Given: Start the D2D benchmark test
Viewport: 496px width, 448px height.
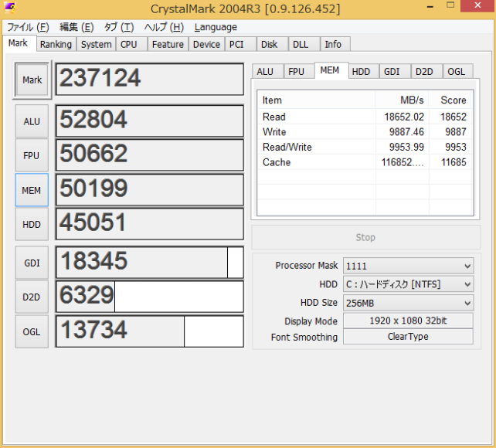Looking at the screenshot, I should coord(32,297).
